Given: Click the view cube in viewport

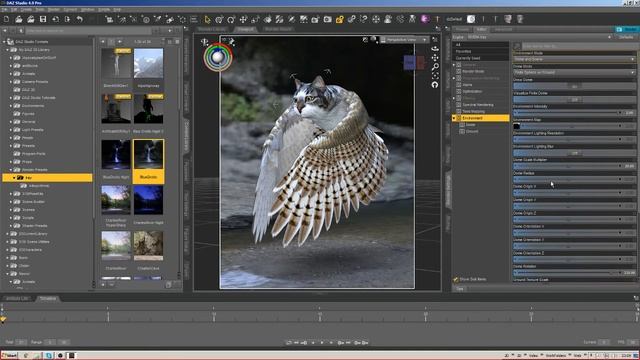Looking at the screenshot, I should [414, 62].
